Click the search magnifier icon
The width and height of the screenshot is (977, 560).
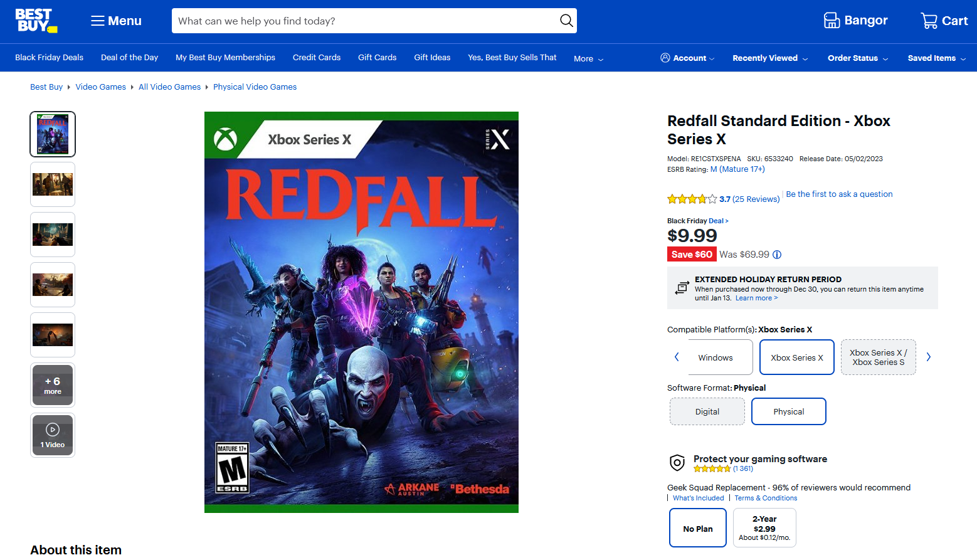[x=566, y=21]
